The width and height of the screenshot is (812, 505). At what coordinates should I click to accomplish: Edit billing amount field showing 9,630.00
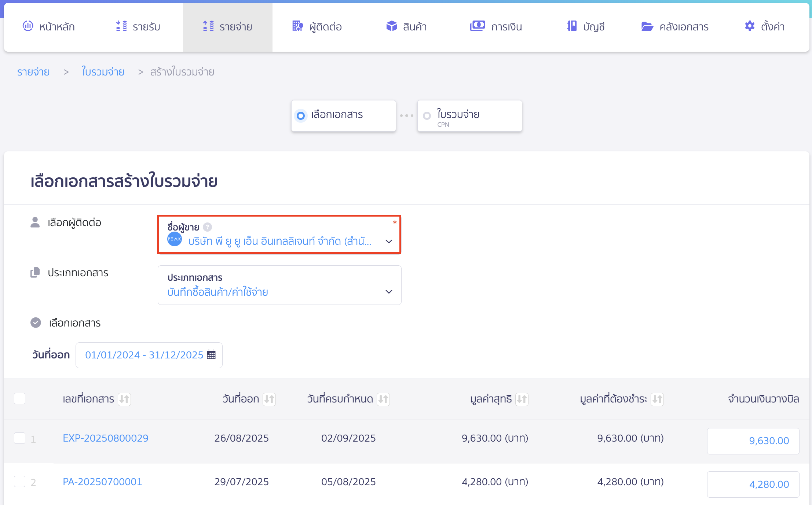click(753, 441)
